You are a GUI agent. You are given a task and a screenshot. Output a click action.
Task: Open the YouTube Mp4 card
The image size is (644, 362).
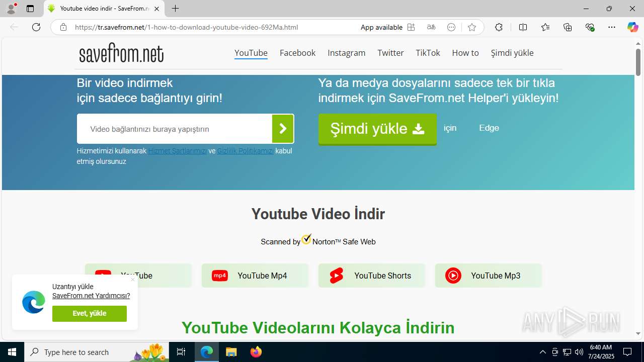tap(255, 276)
